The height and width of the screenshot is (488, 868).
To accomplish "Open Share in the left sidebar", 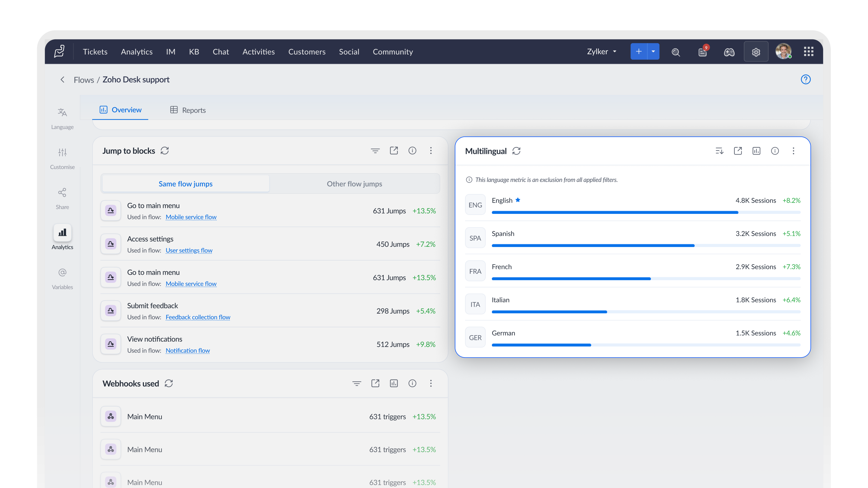I will (x=62, y=199).
